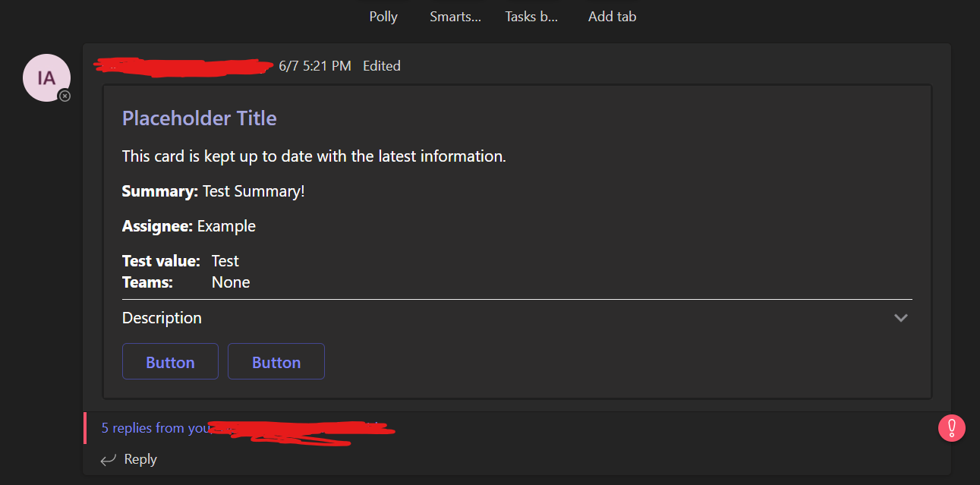Click the Placeholder Title link
Image resolution: width=980 pixels, height=485 pixels.
199,118
